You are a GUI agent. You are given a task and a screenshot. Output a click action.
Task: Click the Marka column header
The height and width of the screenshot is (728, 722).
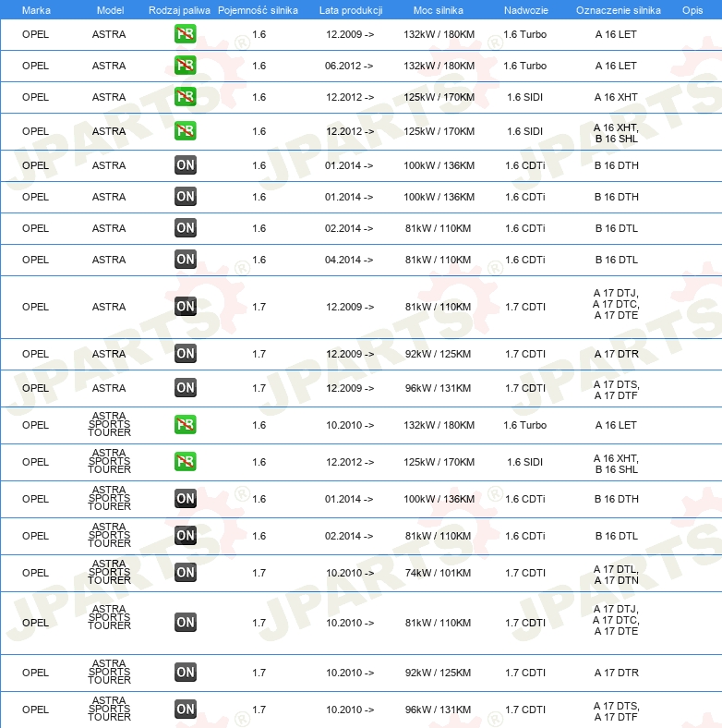(x=36, y=10)
